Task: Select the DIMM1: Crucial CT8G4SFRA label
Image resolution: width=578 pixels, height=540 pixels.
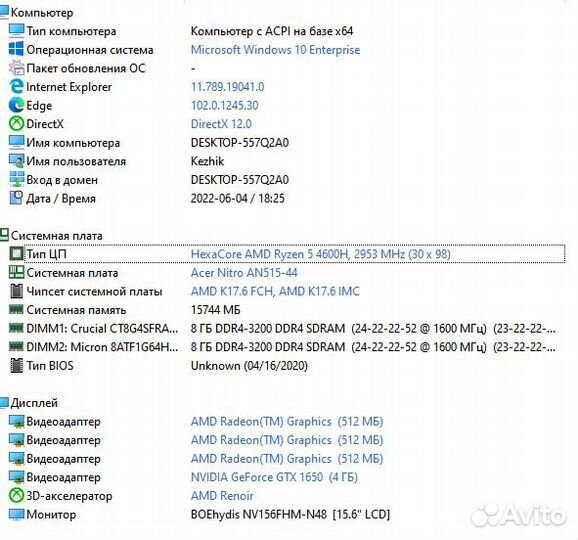Action: tap(102, 328)
